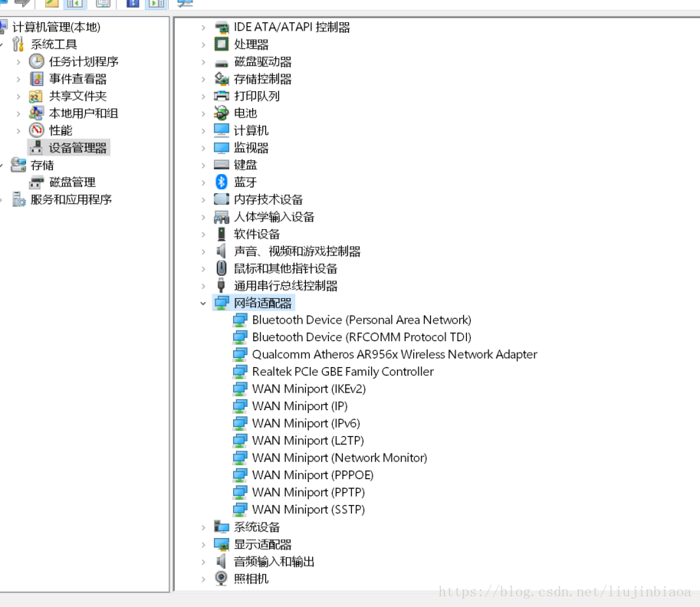This screenshot has height=607, width=700.
Task: Click the 蓝牙 Bluetooth icon
Action: click(222, 182)
